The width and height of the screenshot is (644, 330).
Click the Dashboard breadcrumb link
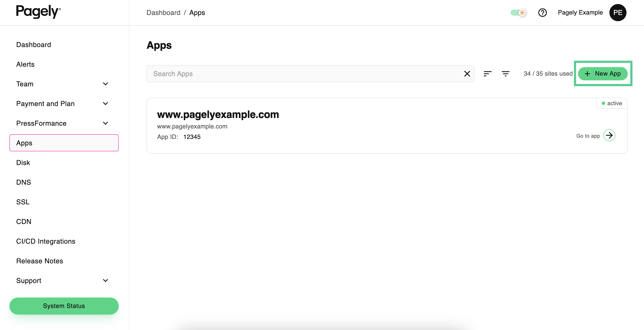(163, 13)
